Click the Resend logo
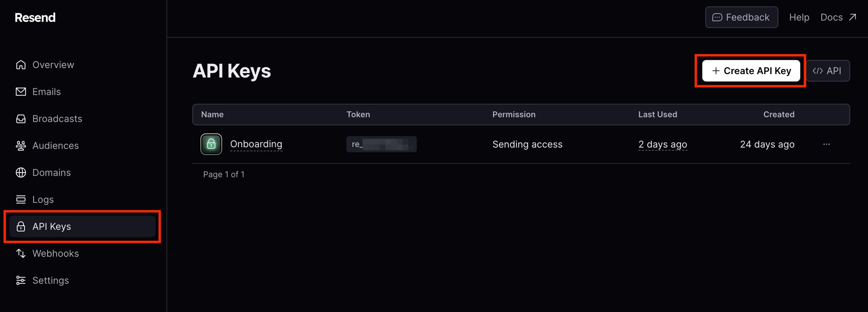The image size is (868, 312). [35, 17]
